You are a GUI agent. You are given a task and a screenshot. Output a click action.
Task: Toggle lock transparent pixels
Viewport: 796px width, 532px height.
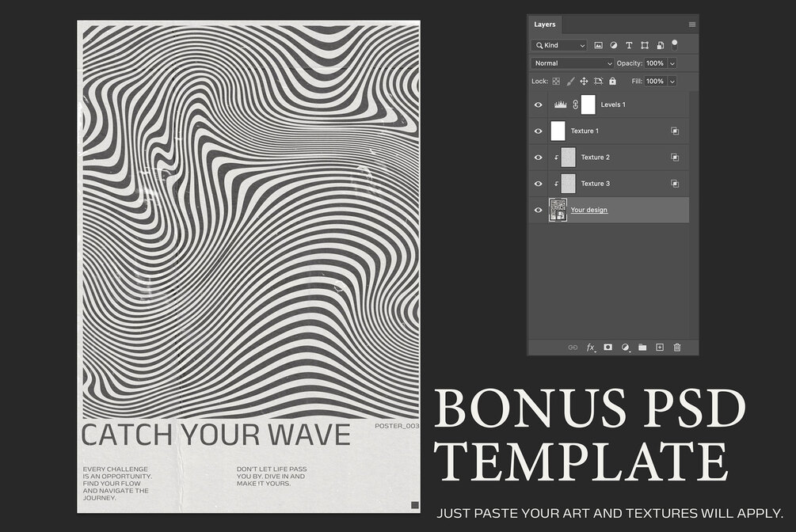pos(556,82)
